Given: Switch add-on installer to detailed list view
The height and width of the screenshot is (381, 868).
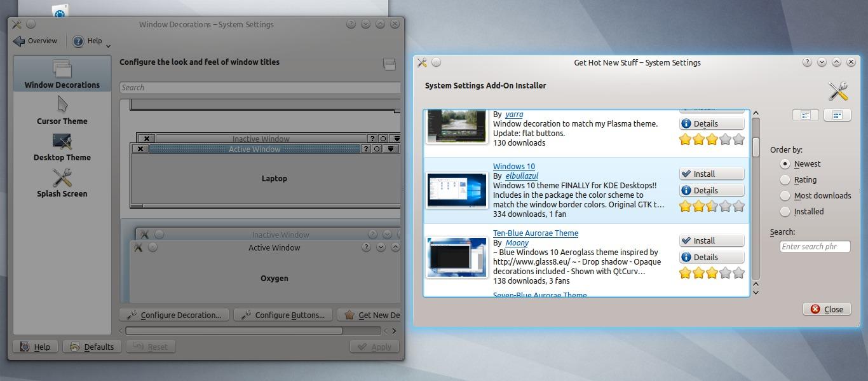Looking at the screenshot, I should [805, 114].
